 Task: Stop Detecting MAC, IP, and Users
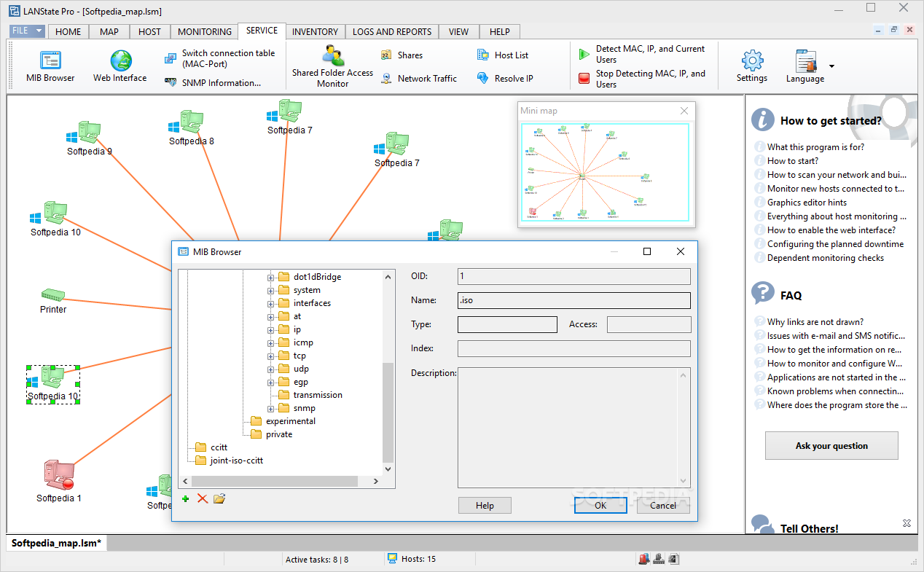[x=641, y=79]
